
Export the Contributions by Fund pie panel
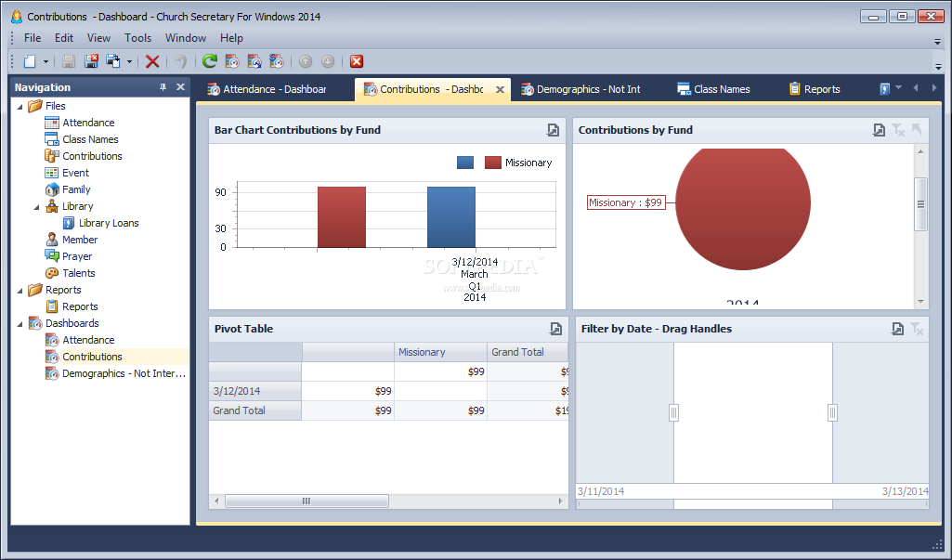[879, 130]
